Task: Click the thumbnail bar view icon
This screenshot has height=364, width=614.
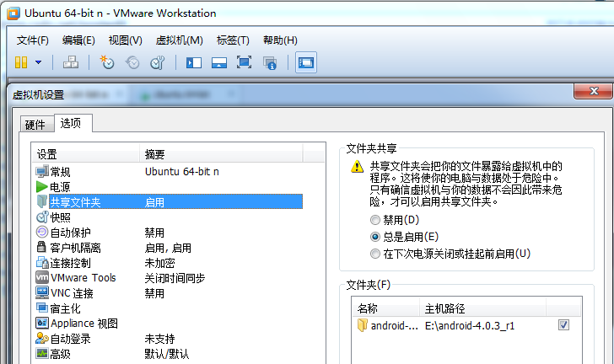Action: tap(219, 62)
